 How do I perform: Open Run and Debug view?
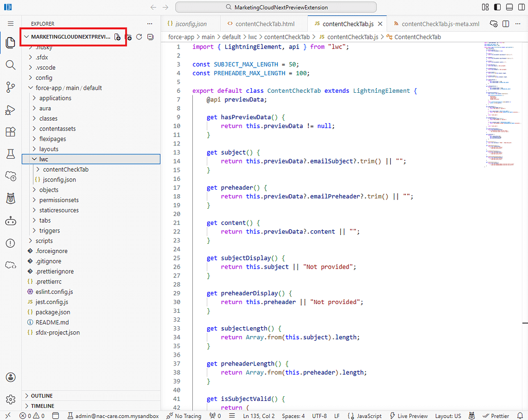coord(10,110)
